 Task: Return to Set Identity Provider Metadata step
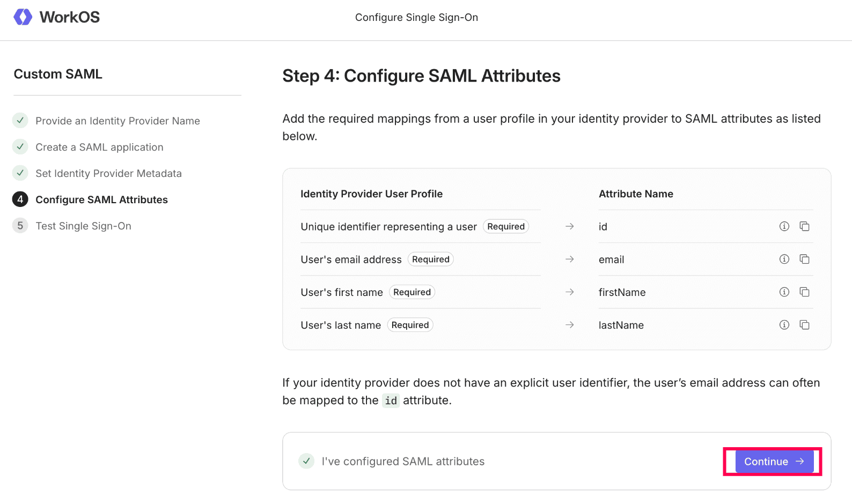(108, 174)
